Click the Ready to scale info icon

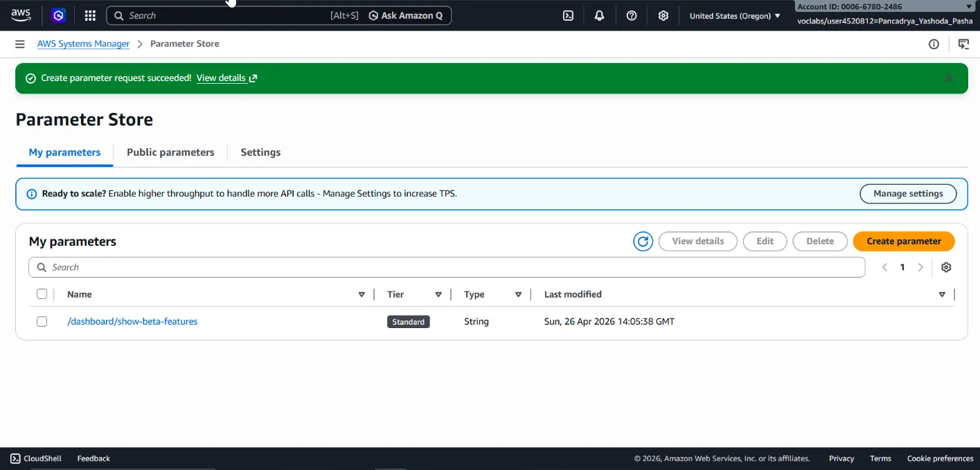tap(31, 195)
